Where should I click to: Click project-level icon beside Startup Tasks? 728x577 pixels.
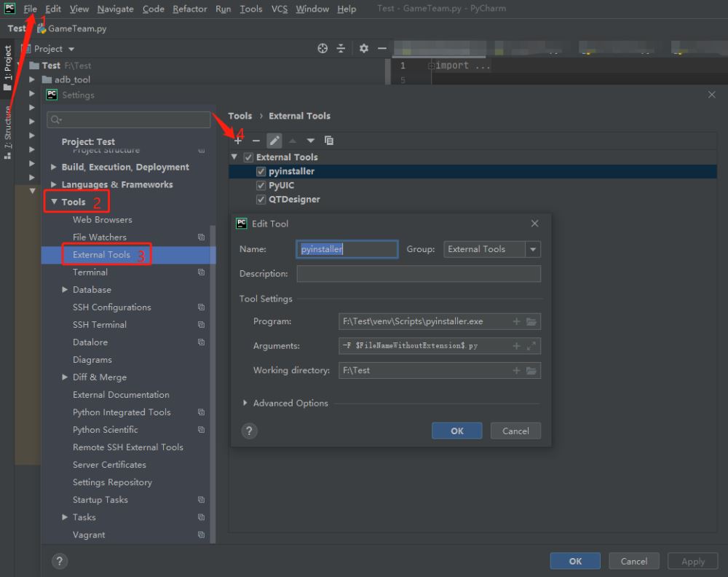click(x=201, y=500)
